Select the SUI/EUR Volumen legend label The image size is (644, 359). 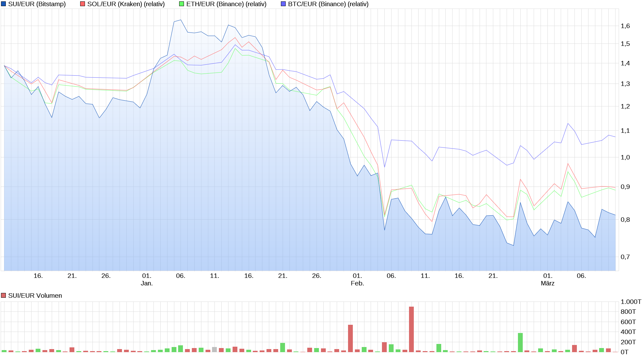pos(35,295)
